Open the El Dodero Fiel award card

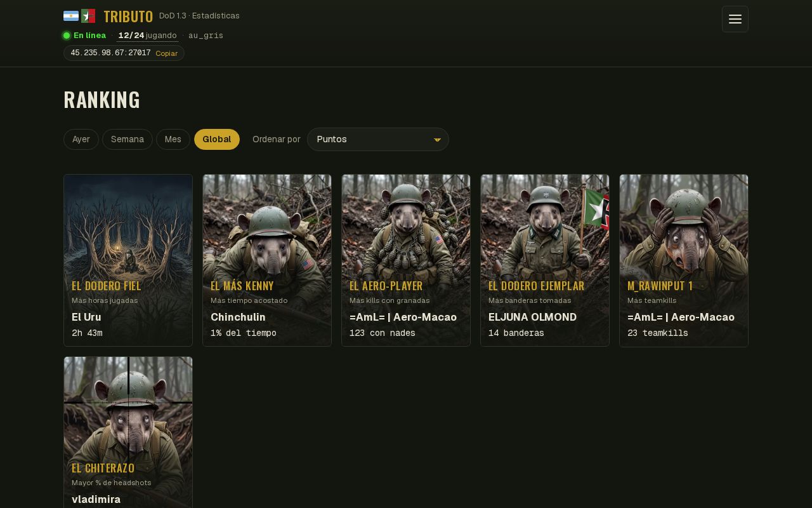(128, 260)
